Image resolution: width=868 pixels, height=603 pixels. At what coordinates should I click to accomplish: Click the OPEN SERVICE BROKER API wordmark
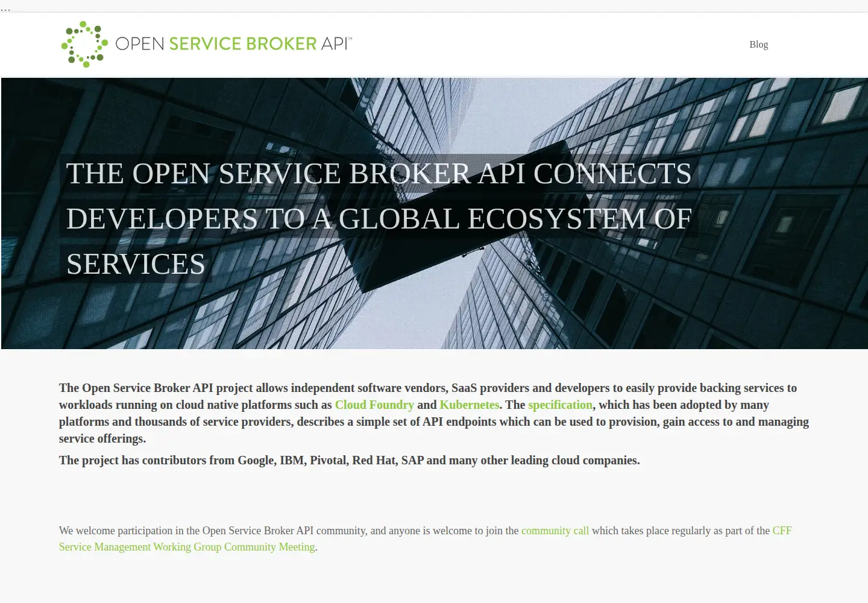tap(233, 43)
